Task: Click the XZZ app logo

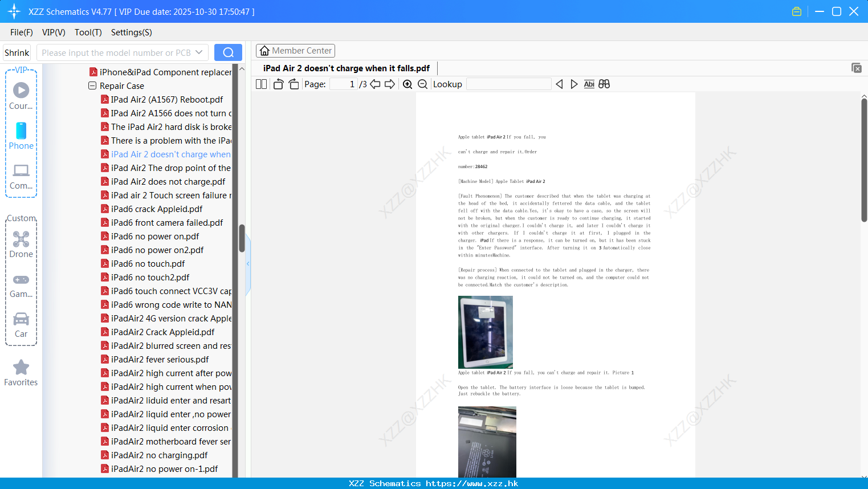Action: [14, 11]
